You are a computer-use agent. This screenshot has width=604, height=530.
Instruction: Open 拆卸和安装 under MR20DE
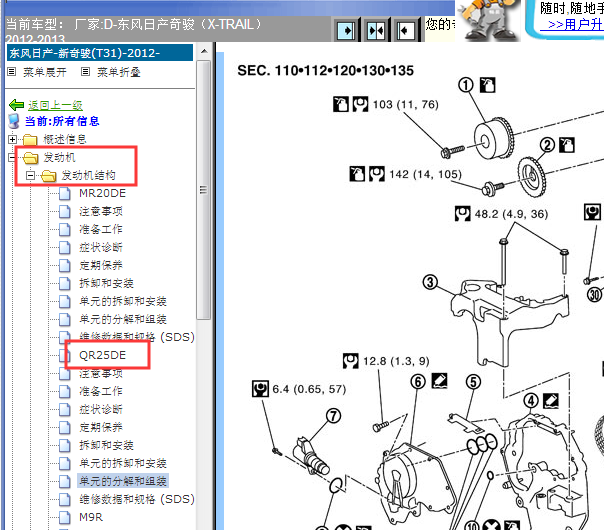tap(106, 283)
